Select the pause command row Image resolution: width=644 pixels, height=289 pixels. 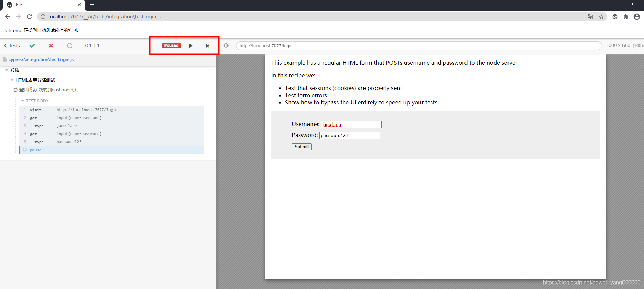(x=112, y=150)
